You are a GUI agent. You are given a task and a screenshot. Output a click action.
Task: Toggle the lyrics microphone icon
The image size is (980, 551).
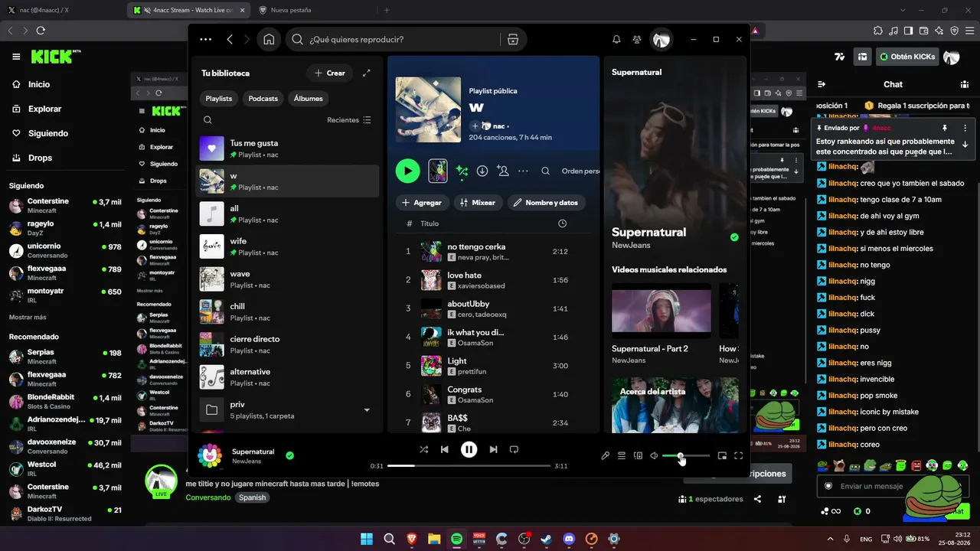[605, 455]
